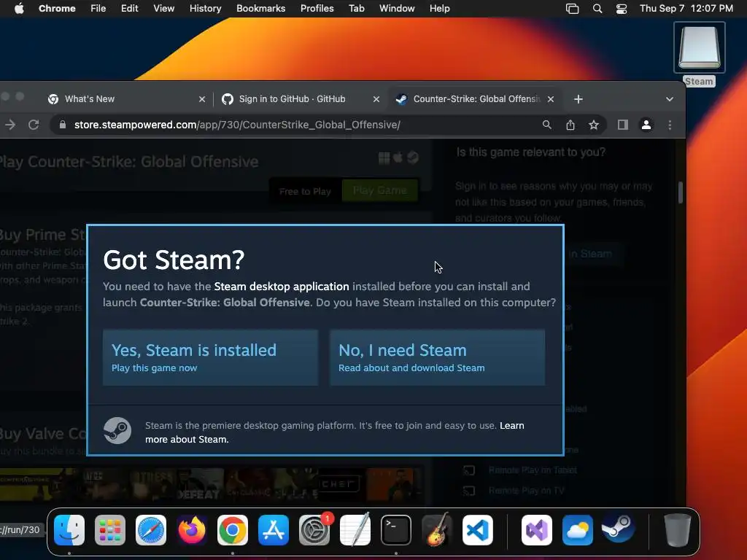Open Visual Studio Code from the Dock
Screen dimensions: 747x560
pos(478,530)
